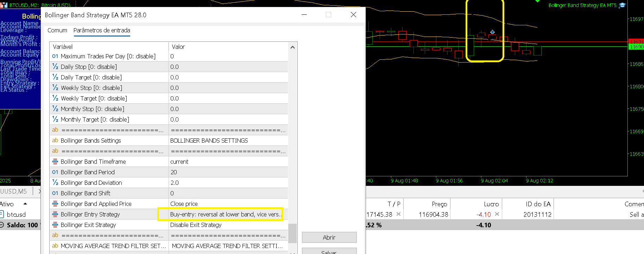Click the scroll-up arrow of the parameters list
644x254 pixels.
tap(292, 47)
